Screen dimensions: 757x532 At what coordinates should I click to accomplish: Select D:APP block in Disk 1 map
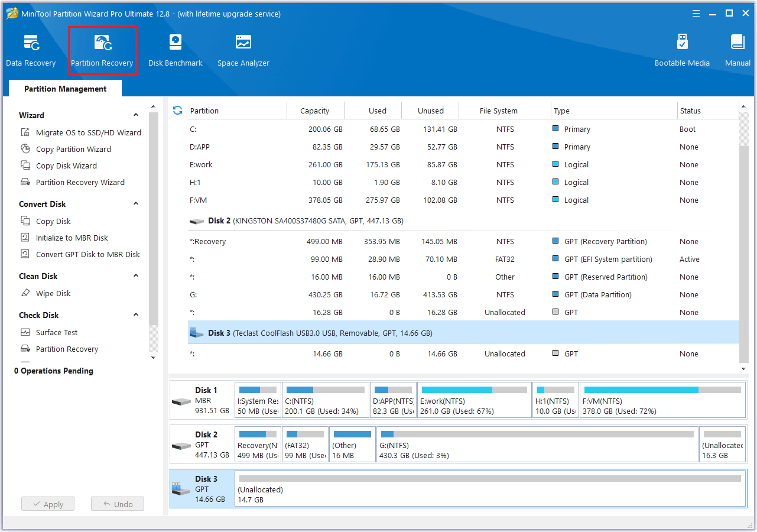(x=394, y=400)
